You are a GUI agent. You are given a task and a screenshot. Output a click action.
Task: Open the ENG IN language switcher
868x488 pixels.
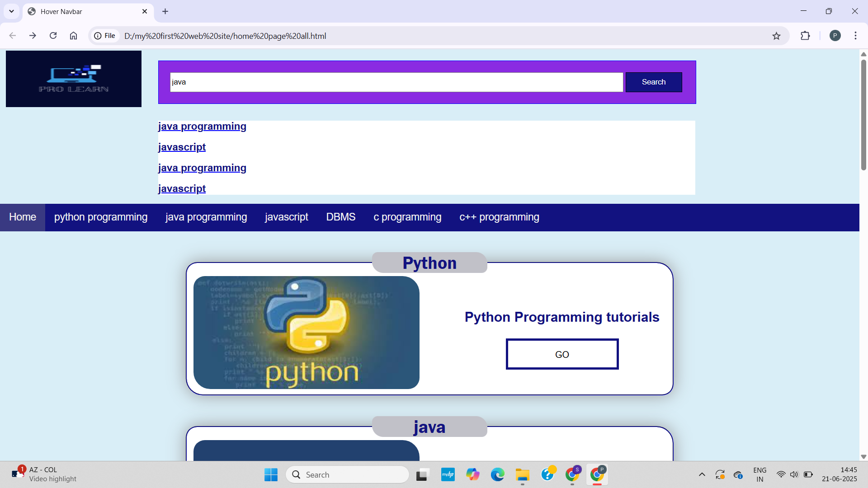[x=760, y=474]
